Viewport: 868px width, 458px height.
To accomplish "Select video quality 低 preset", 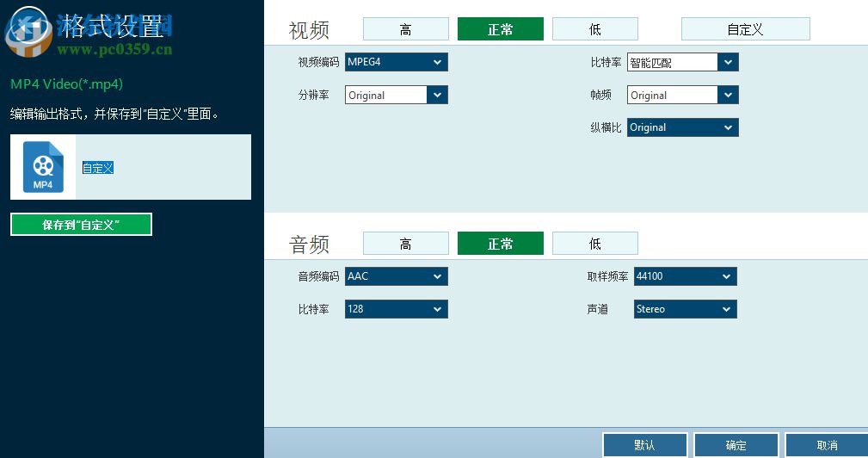I will pyautogui.click(x=595, y=29).
